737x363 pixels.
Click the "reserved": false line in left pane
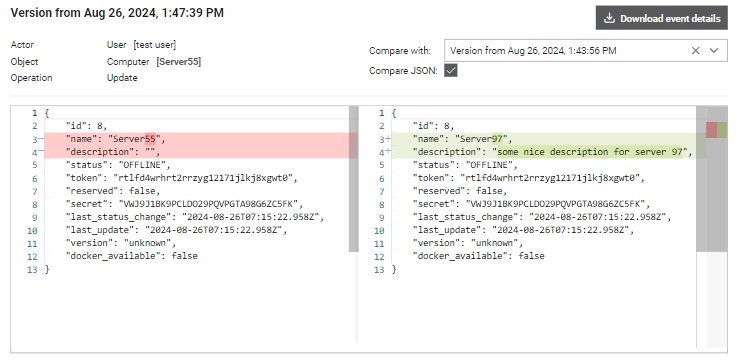113,191
